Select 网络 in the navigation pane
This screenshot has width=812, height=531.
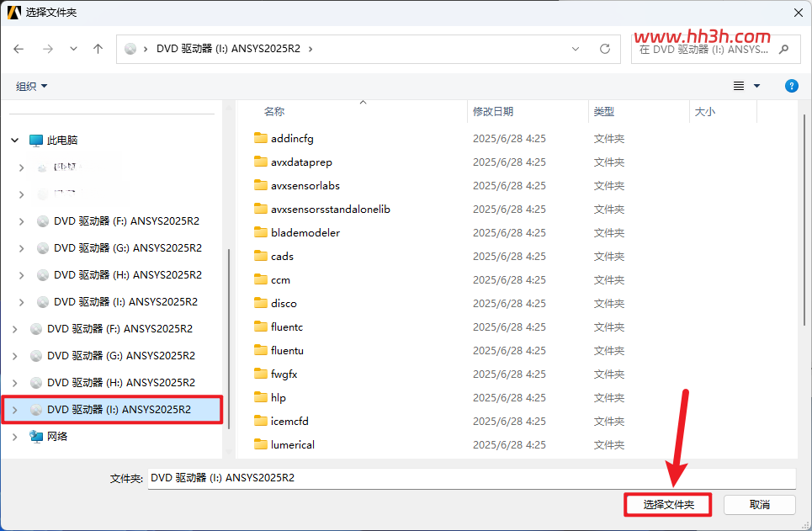[x=57, y=436]
